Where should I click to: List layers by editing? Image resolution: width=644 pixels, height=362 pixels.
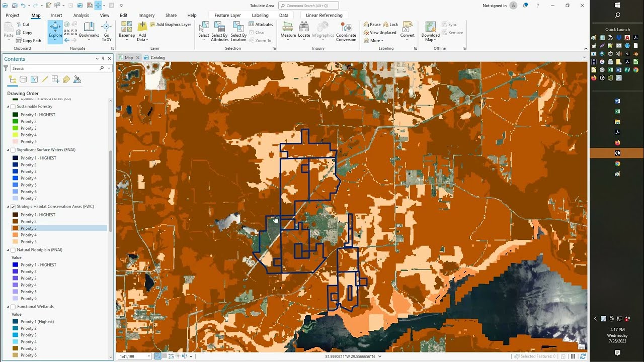coord(45,79)
